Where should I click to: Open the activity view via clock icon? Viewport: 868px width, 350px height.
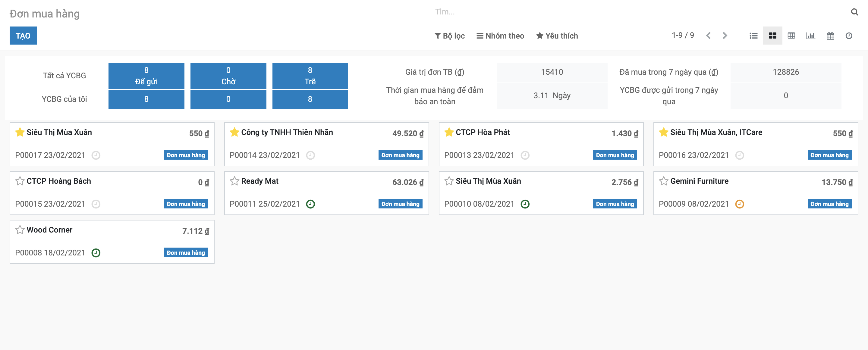coord(849,35)
